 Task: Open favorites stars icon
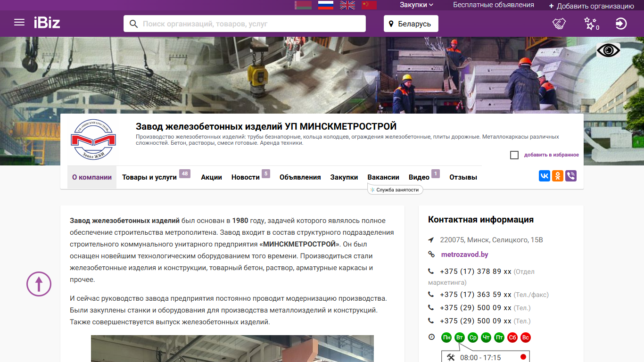click(x=591, y=24)
